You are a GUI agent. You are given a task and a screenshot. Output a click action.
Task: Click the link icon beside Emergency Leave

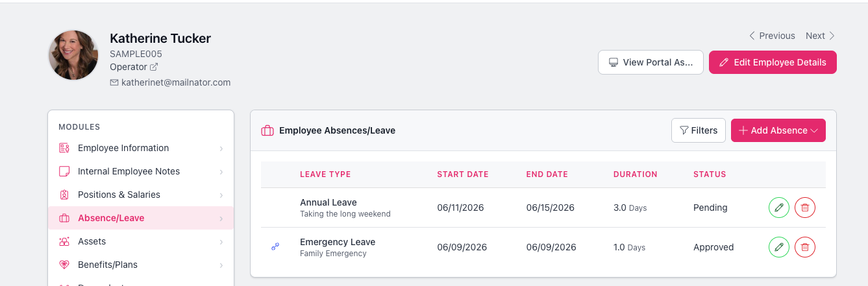click(x=275, y=247)
